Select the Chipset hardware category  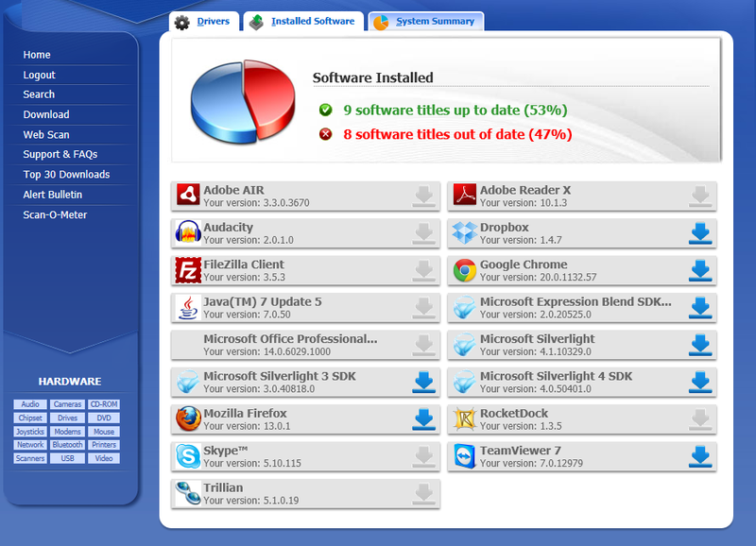[30, 418]
